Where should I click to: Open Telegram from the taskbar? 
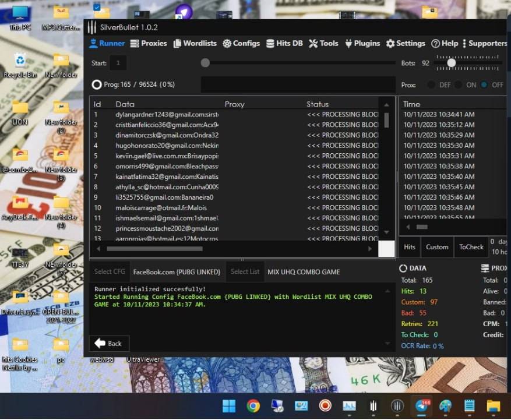click(422, 406)
